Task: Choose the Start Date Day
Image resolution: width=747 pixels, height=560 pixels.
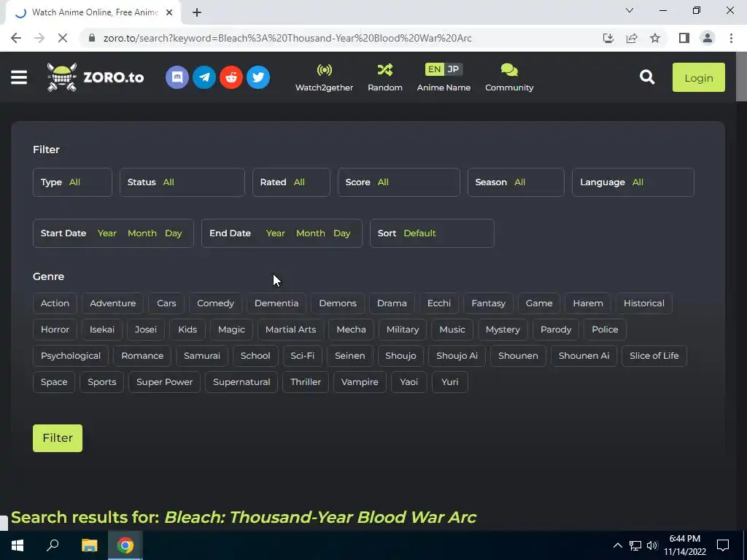Action: 174,233
